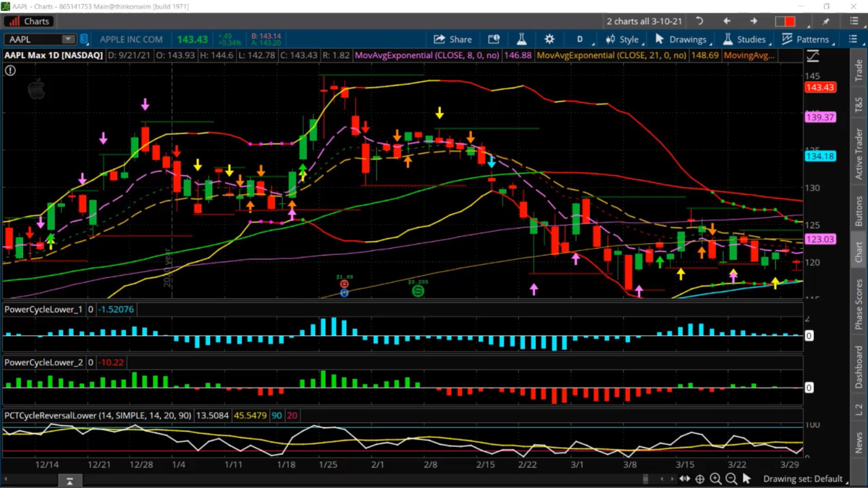Open the Trade side tab
Viewport: 868px width, 488px height.
(859, 70)
